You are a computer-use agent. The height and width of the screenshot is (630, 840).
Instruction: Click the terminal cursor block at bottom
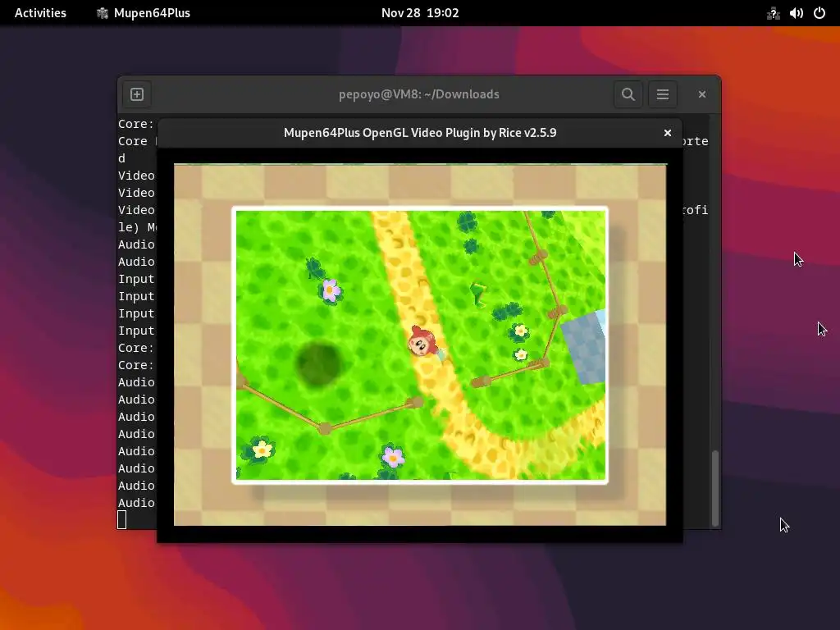click(122, 519)
